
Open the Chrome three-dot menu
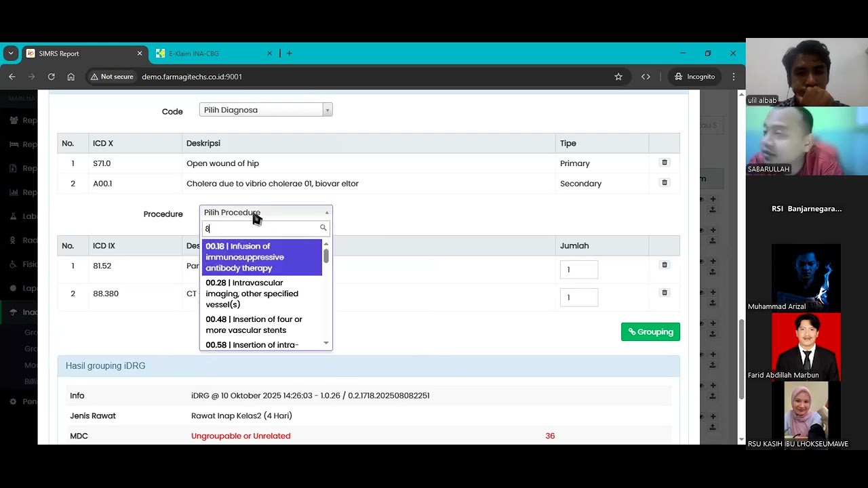pyautogui.click(x=734, y=77)
